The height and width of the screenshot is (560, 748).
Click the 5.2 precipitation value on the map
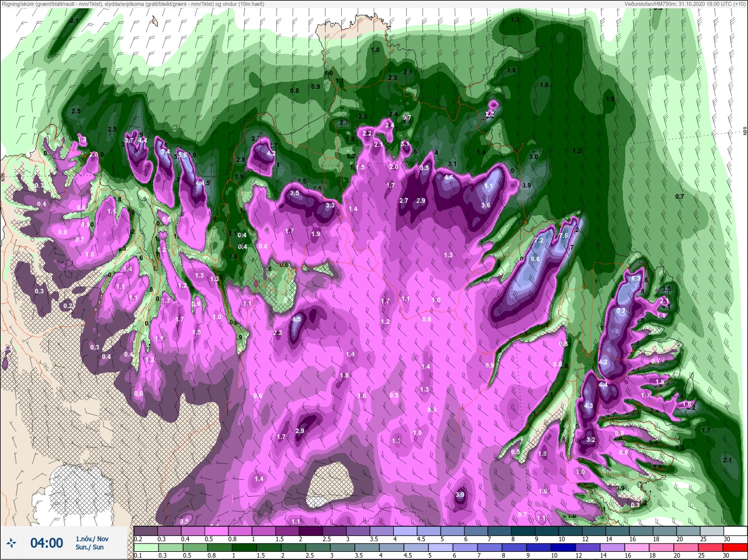point(621,310)
